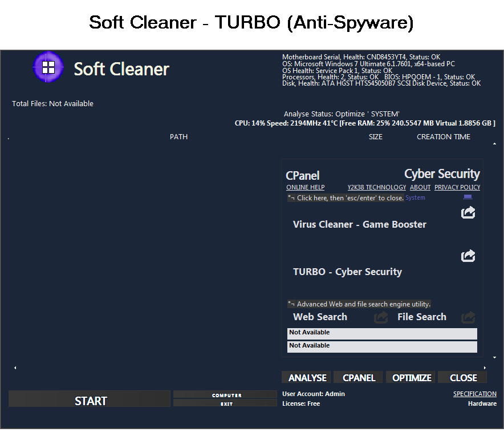Click 'Total Files: Not Available' text
This screenshot has width=504, height=436.
[52, 104]
